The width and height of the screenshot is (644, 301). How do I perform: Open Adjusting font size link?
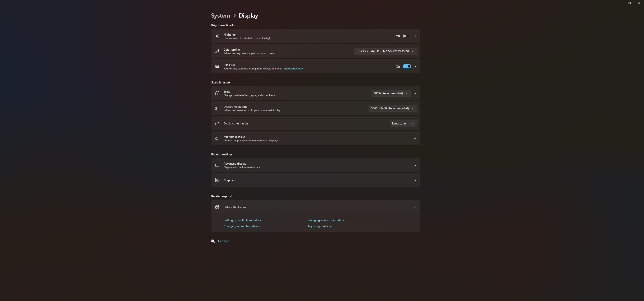coord(319,226)
